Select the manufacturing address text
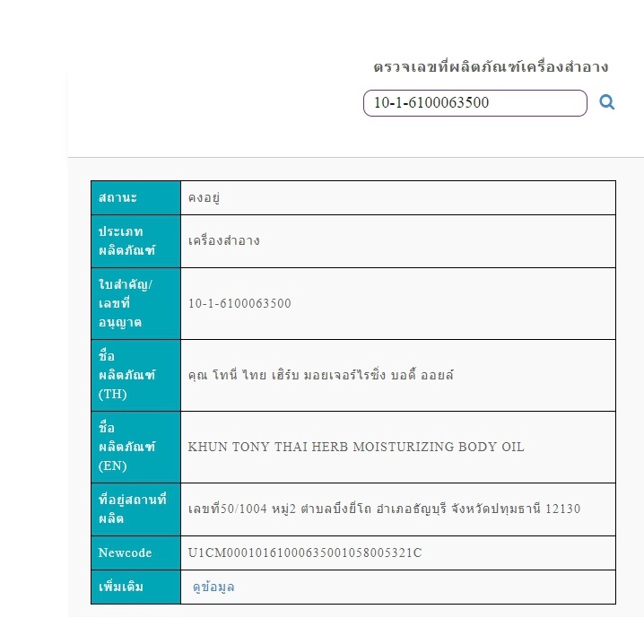The height and width of the screenshot is (644, 644). click(x=384, y=509)
